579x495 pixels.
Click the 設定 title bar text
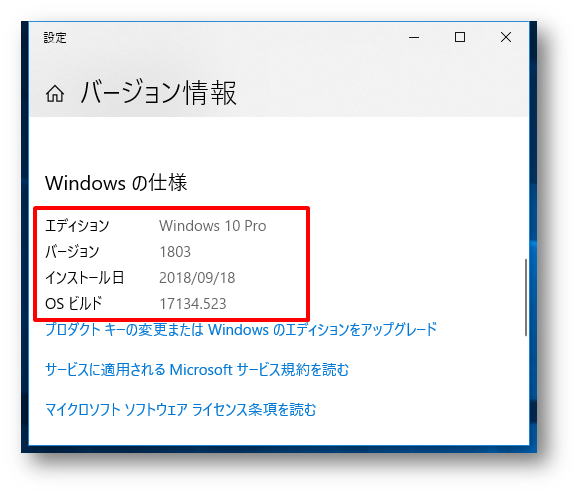coord(55,38)
